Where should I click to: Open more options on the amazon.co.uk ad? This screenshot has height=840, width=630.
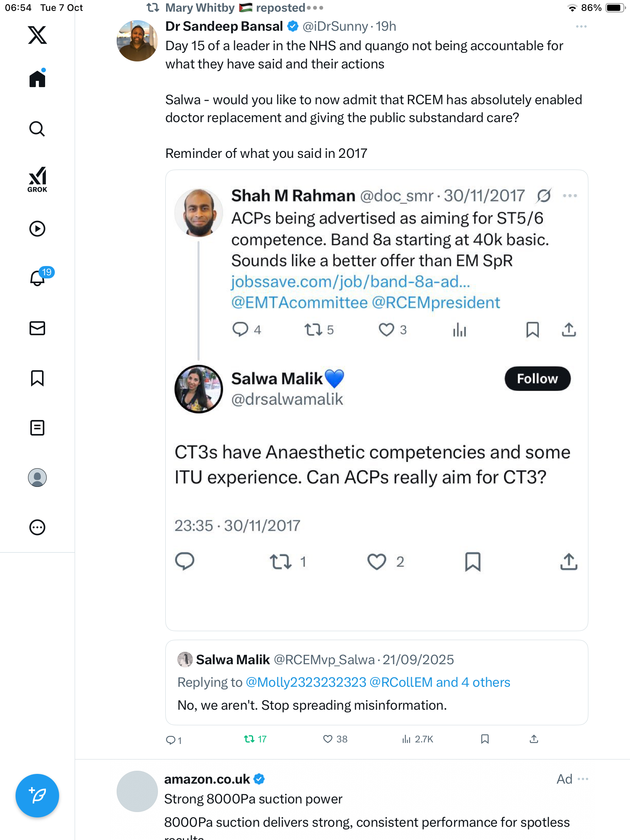point(583,779)
